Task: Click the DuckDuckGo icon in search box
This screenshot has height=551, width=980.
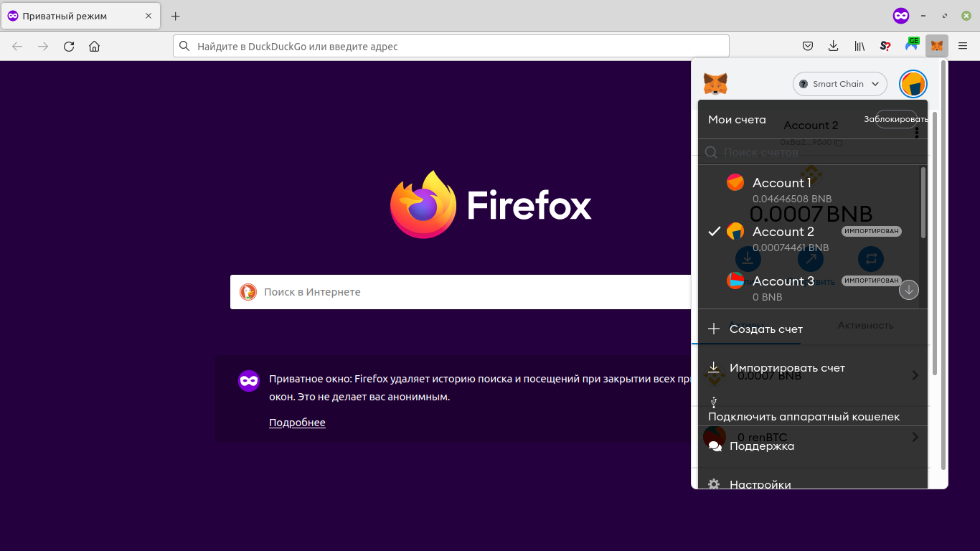Action: point(248,292)
